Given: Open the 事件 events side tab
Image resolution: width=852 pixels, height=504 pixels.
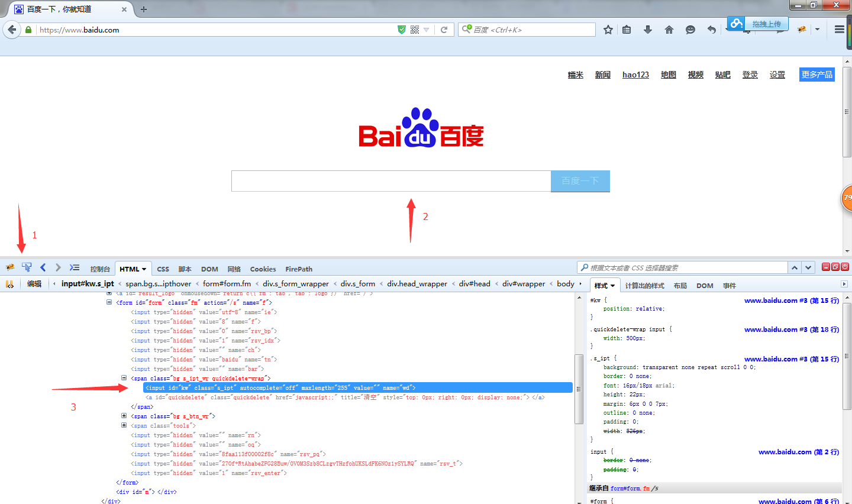Looking at the screenshot, I should [x=730, y=286].
